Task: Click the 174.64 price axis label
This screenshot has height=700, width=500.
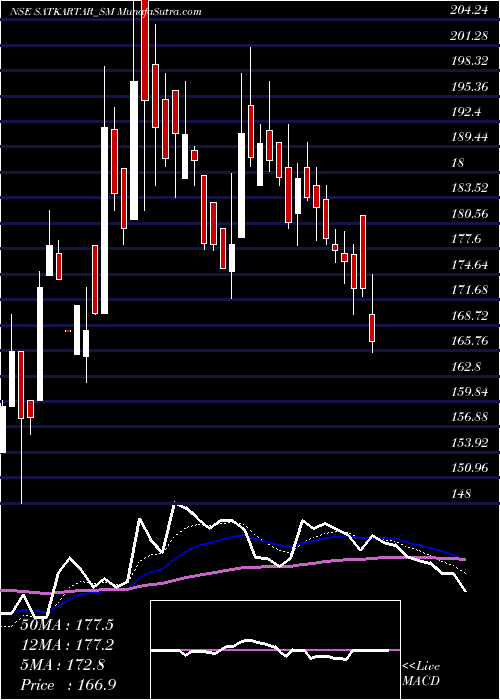Action: click(x=469, y=265)
